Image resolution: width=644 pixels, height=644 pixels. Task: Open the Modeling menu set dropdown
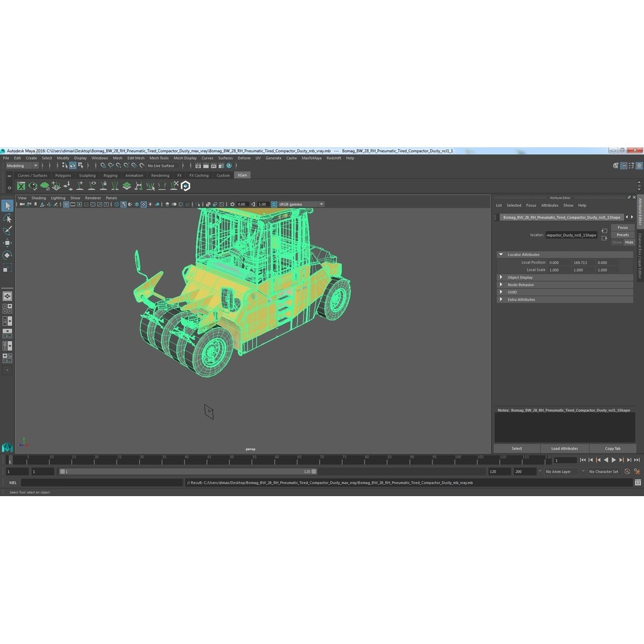click(22, 166)
